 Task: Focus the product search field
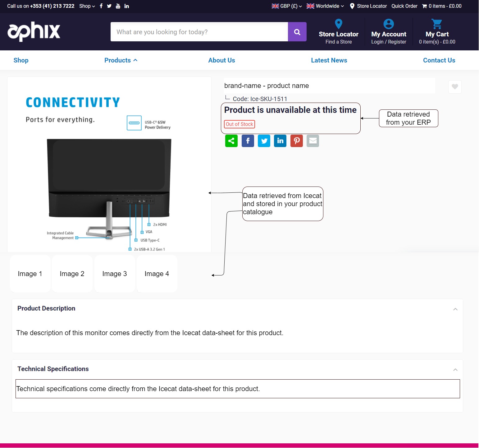pos(199,32)
